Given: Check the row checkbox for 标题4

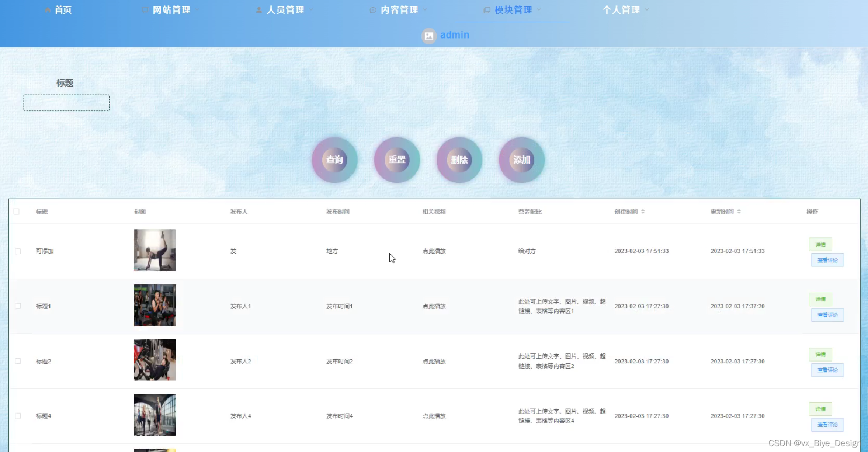Looking at the screenshot, I should (18, 416).
